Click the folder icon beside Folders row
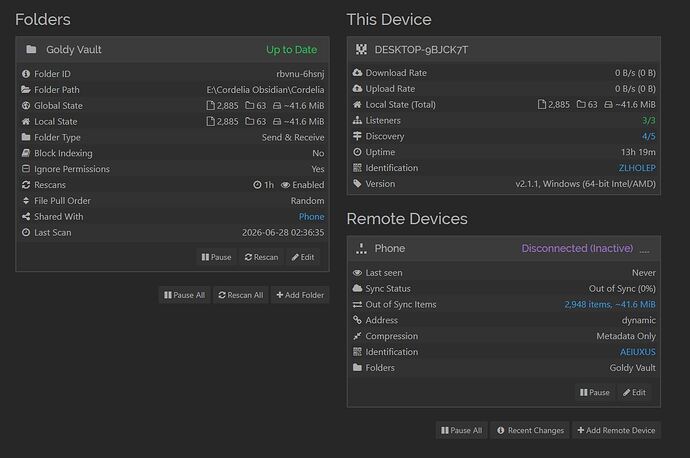This screenshot has width=690, height=458. 357,368
